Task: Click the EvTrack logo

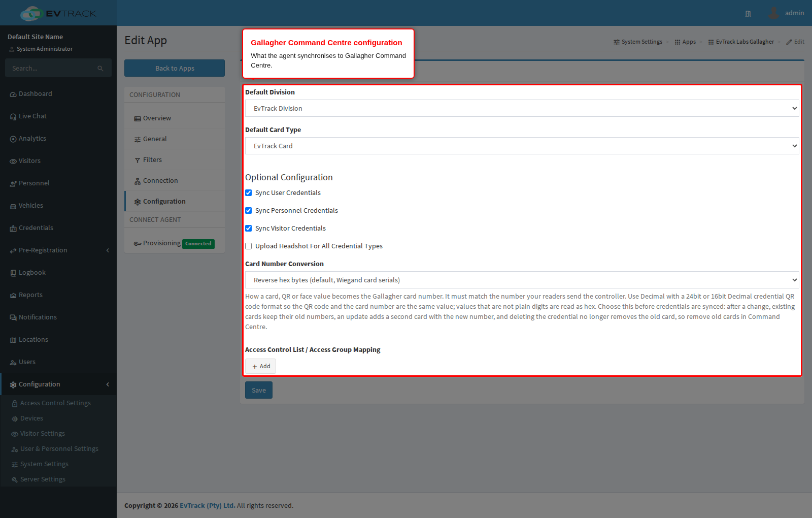Action: [58, 13]
